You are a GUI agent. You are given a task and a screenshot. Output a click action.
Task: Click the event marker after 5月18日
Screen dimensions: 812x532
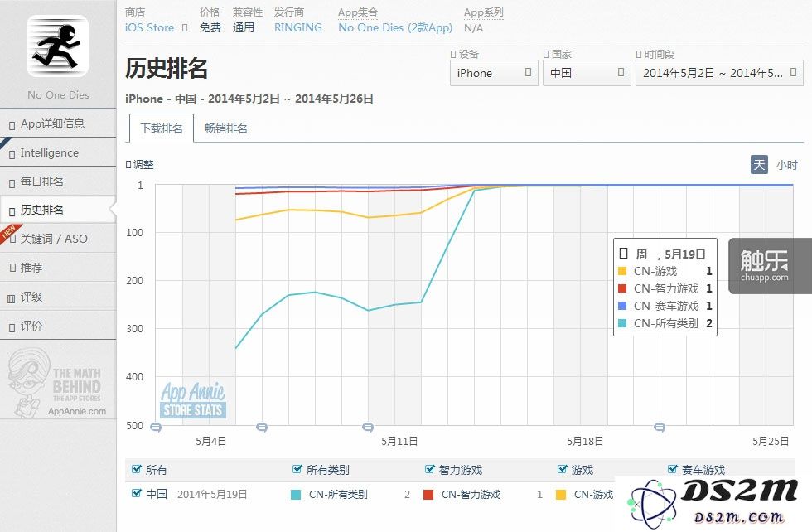(x=660, y=428)
